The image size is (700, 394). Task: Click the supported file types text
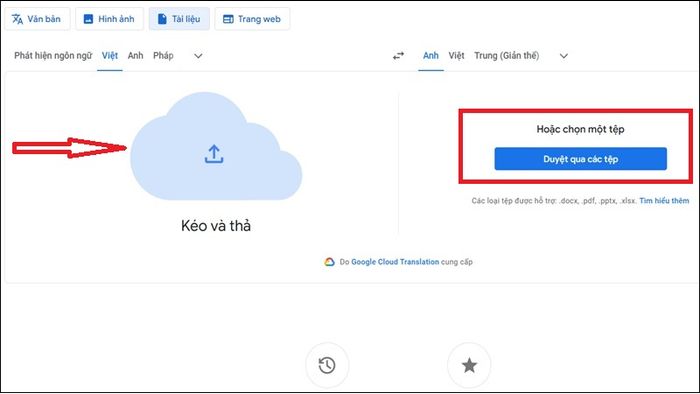click(554, 201)
